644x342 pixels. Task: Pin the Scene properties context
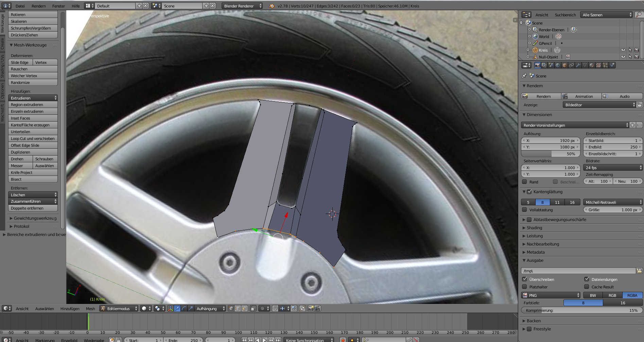coord(524,76)
